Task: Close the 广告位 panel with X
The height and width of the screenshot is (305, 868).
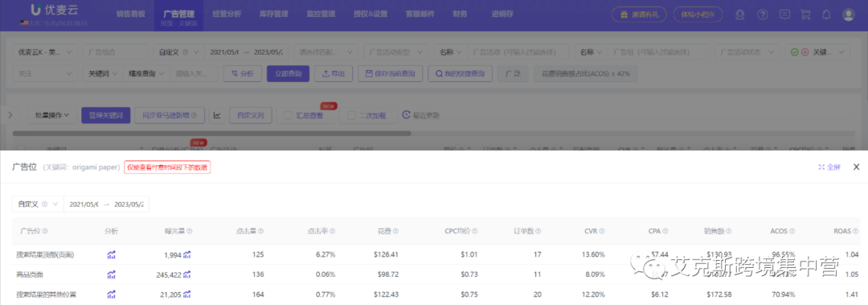Action: pos(856,167)
